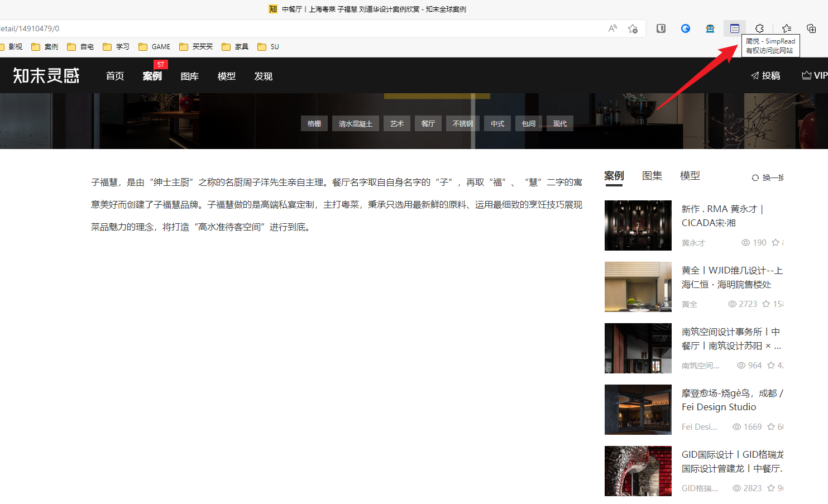Open 案例 in the site navigation bar
The height and width of the screenshot is (504, 828).
click(x=152, y=76)
